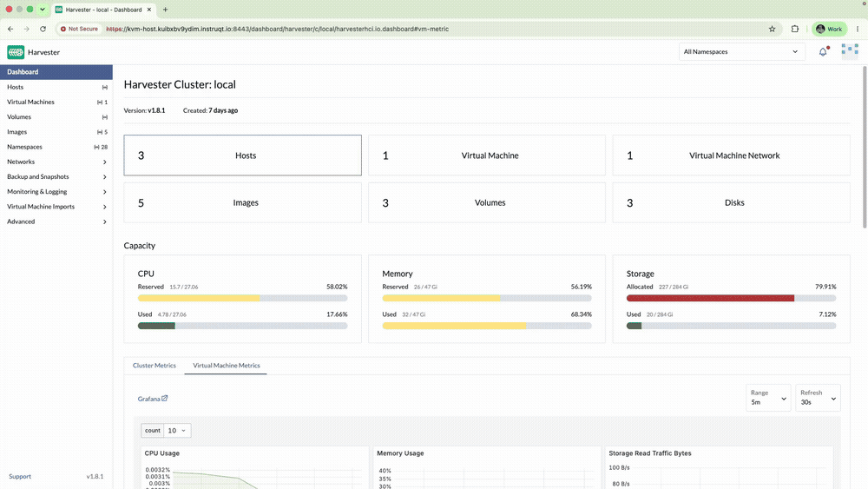Switch to Virtual Machine Metrics tab
Image resolution: width=868 pixels, height=489 pixels.
pos(226,366)
